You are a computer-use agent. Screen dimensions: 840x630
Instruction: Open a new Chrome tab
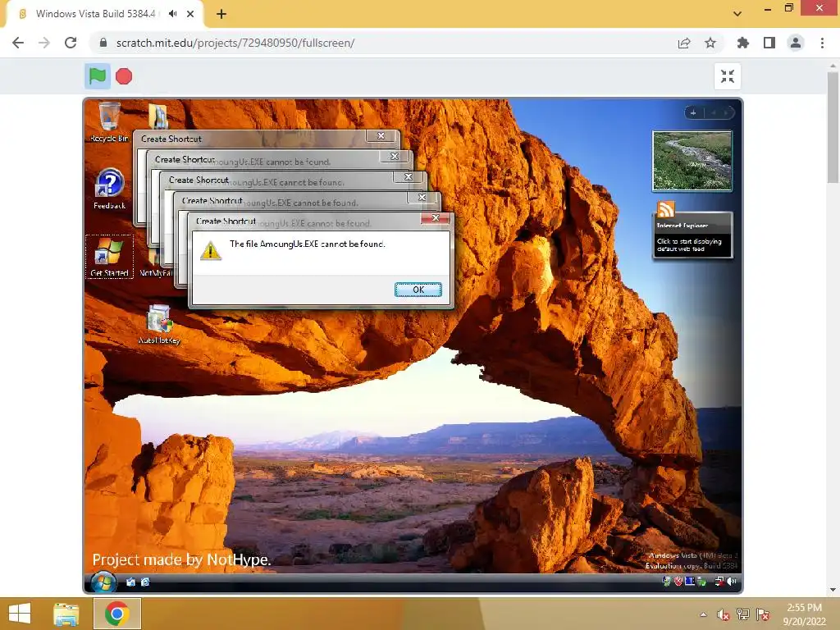click(221, 14)
